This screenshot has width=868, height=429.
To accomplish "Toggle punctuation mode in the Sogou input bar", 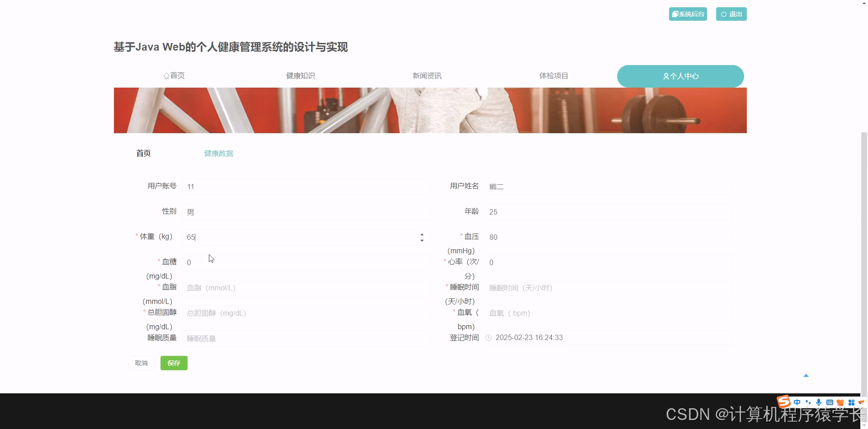I will tap(808, 402).
